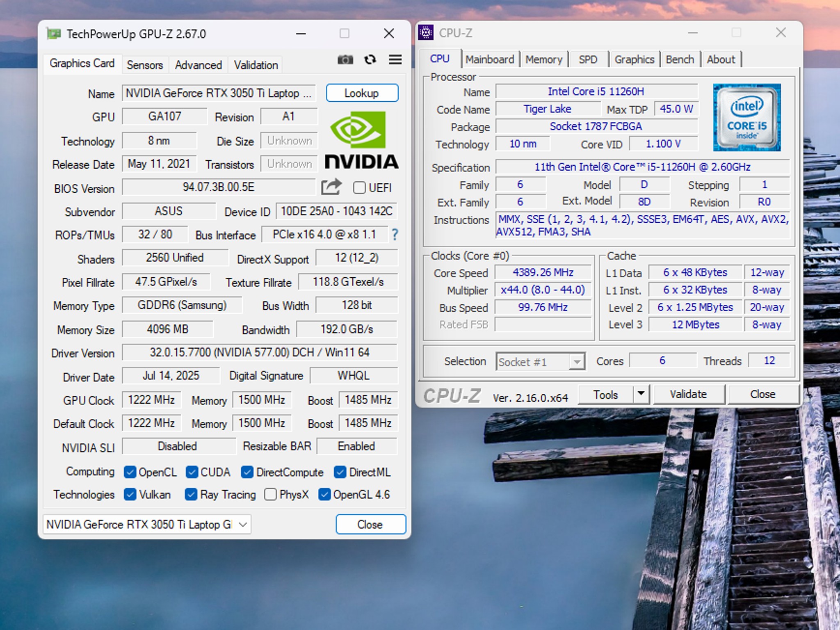Click the Resizable BAR Enabled field
The width and height of the screenshot is (840, 630).
coord(357,446)
